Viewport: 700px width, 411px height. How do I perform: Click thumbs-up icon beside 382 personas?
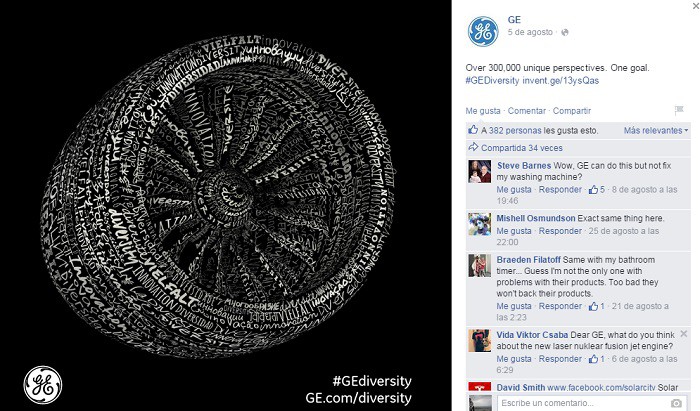pos(473,130)
